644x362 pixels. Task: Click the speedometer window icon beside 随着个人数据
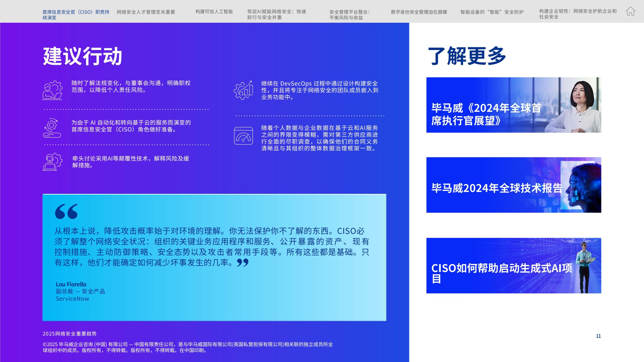(243, 136)
